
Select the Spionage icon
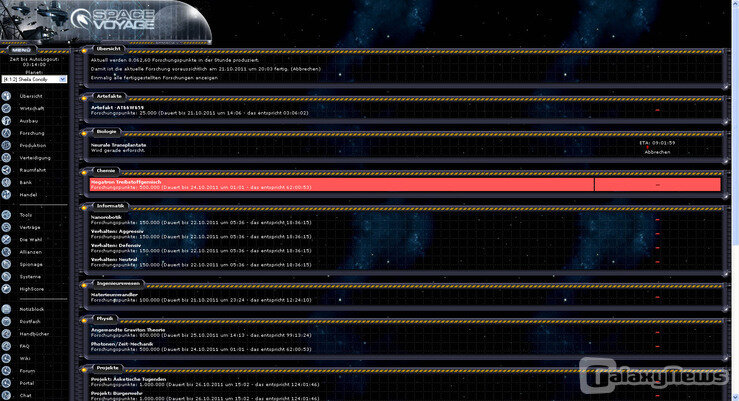(6, 264)
